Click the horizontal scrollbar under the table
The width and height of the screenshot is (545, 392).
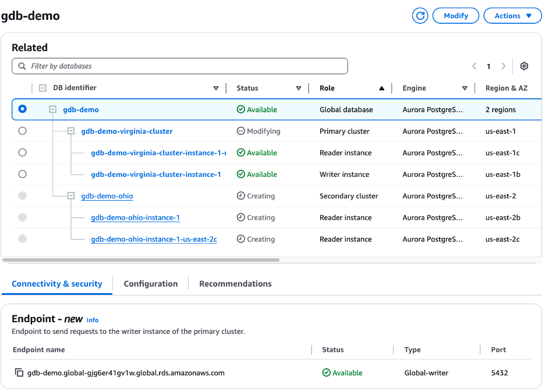tap(141, 260)
